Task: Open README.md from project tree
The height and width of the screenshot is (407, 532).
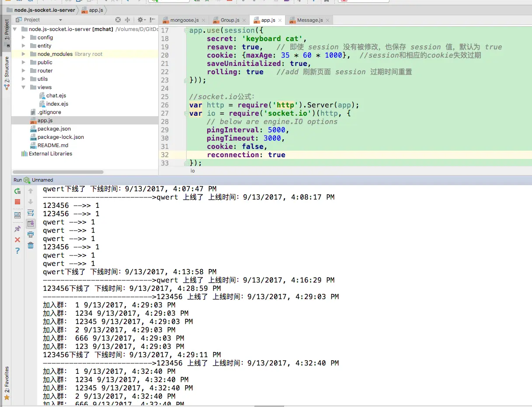Action: 52,145
